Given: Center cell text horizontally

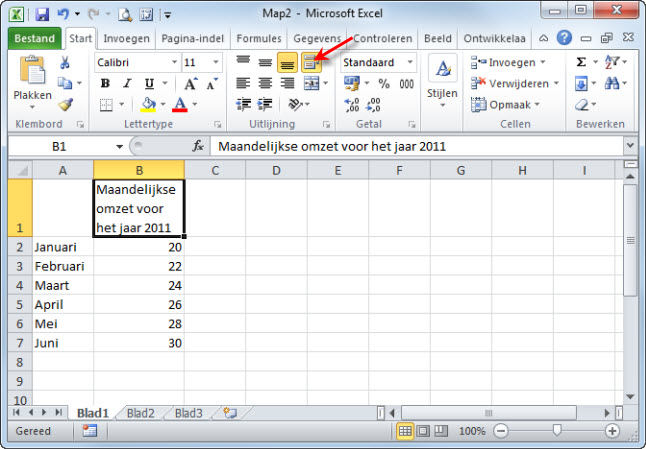Looking at the screenshot, I should click(x=265, y=84).
